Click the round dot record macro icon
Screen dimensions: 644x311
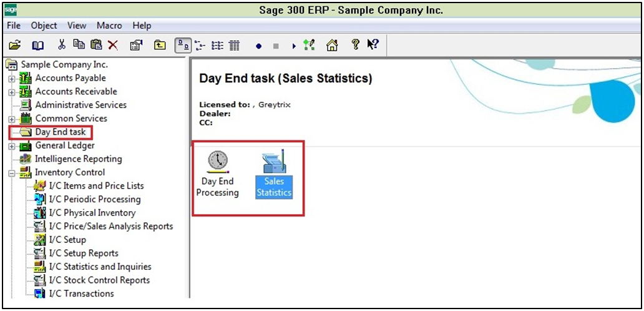pos(258,46)
